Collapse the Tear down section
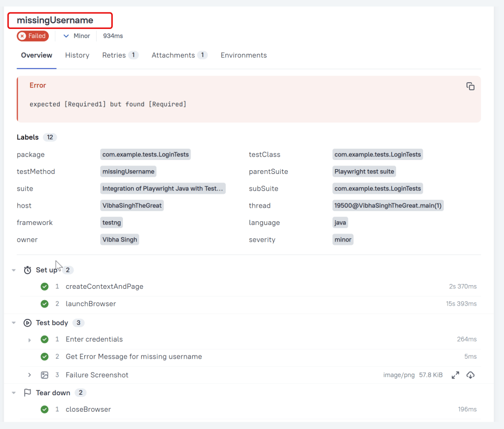This screenshot has width=504, height=429. tap(14, 393)
